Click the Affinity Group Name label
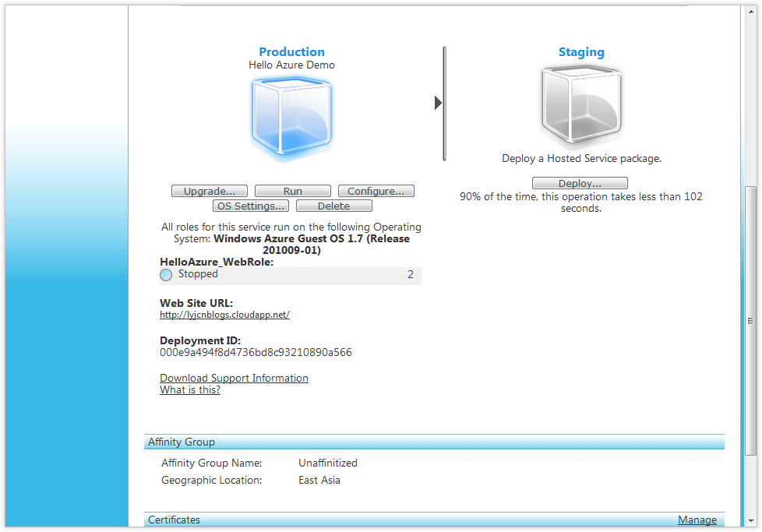The height and width of the screenshot is (532, 762). click(211, 463)
